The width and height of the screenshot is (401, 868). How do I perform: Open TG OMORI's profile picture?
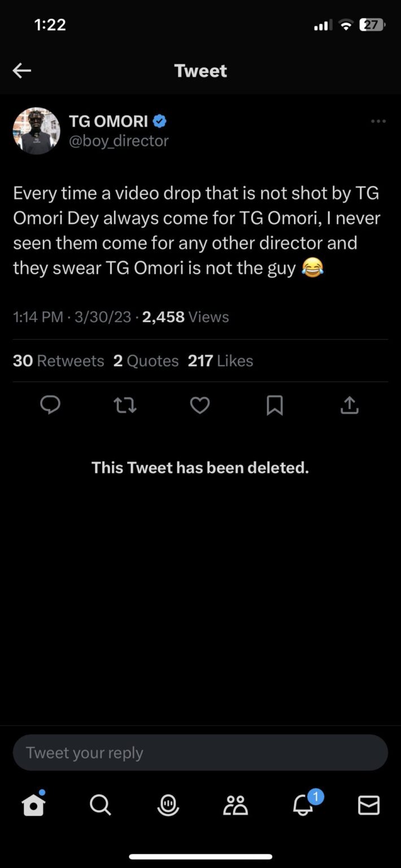[37, 131]
